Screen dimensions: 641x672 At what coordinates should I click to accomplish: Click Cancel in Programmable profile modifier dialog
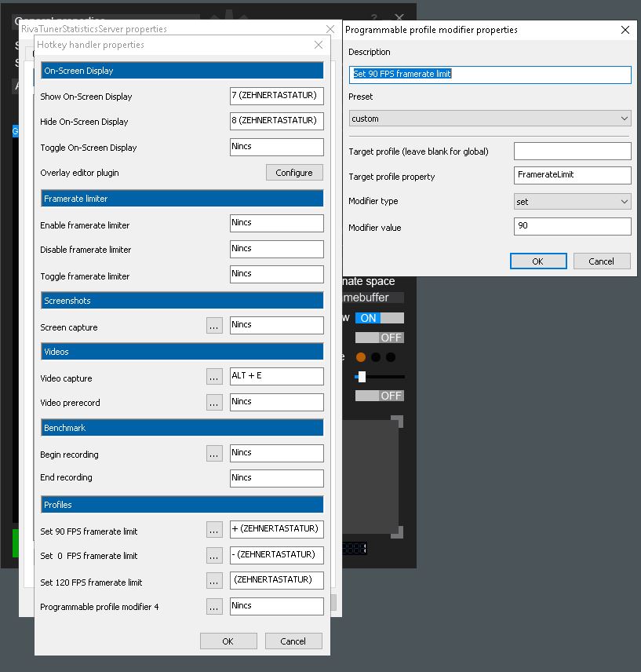coord(602,261)
